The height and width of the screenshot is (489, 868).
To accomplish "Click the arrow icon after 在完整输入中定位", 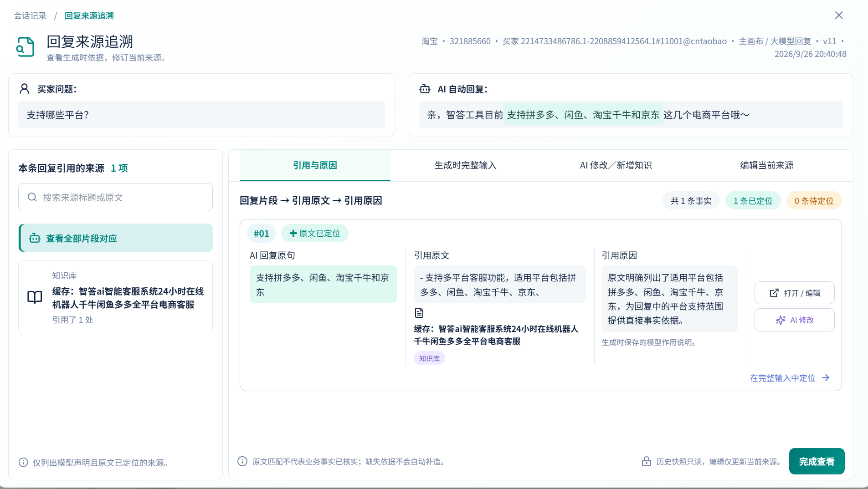I will [x=826, y=378].
